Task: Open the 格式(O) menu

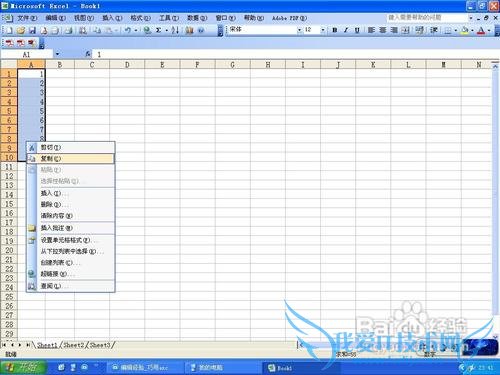Action: [140, 18]
